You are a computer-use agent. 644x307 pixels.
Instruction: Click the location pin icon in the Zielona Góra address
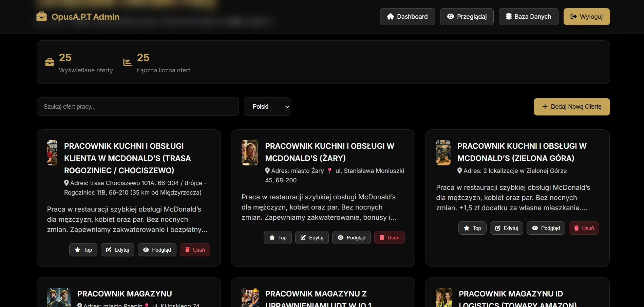pyautogui.click(x=460, y=170)
